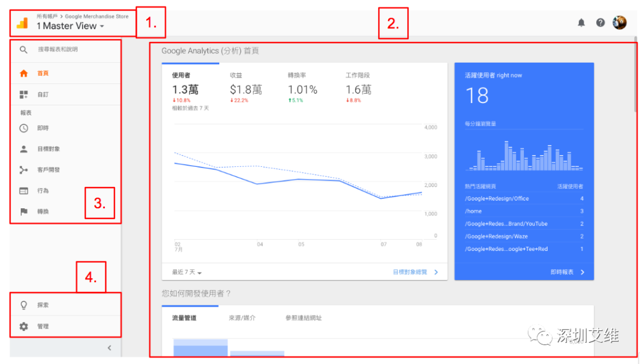The height and width of the screenshot is (364, 640).
Task: Click the active users count 18
Action: (476, 96)
